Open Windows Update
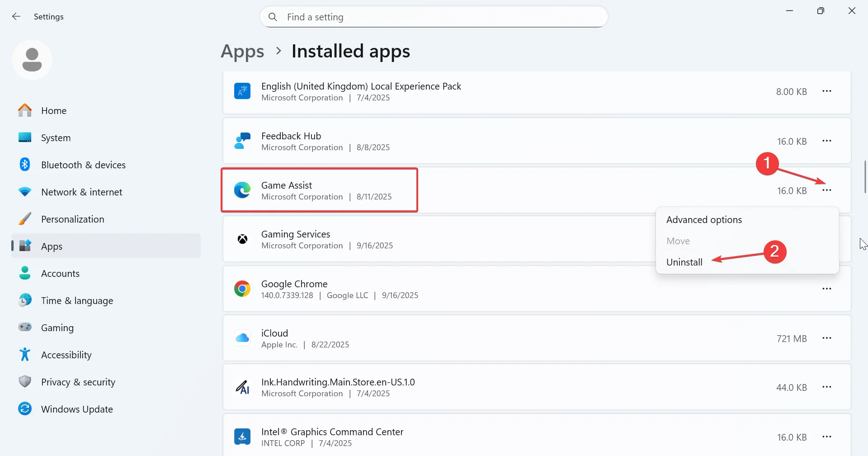868x456 pixels. pyautogui.click(x=77, y=408)
